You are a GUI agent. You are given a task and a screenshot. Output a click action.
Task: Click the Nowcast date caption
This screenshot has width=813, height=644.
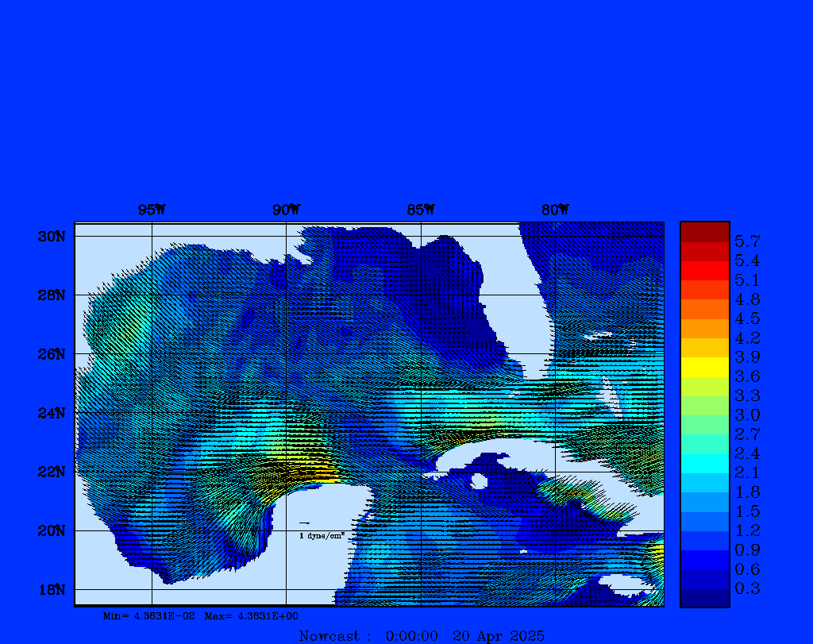click(422, 635)
